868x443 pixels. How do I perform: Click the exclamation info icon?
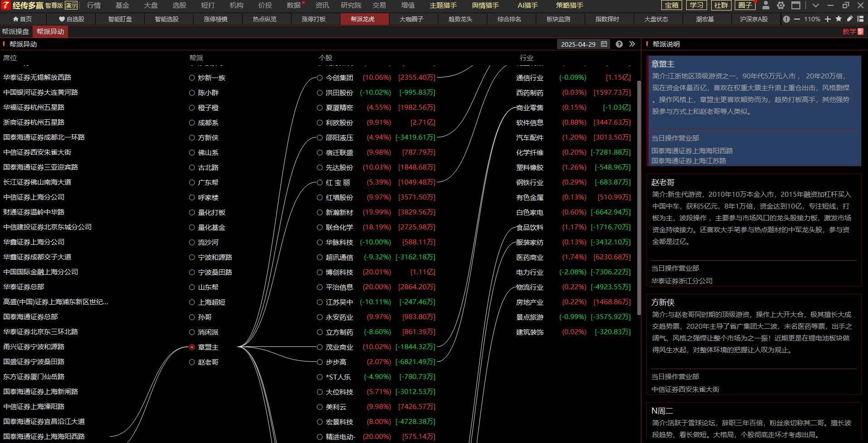(x=786, y=19)
